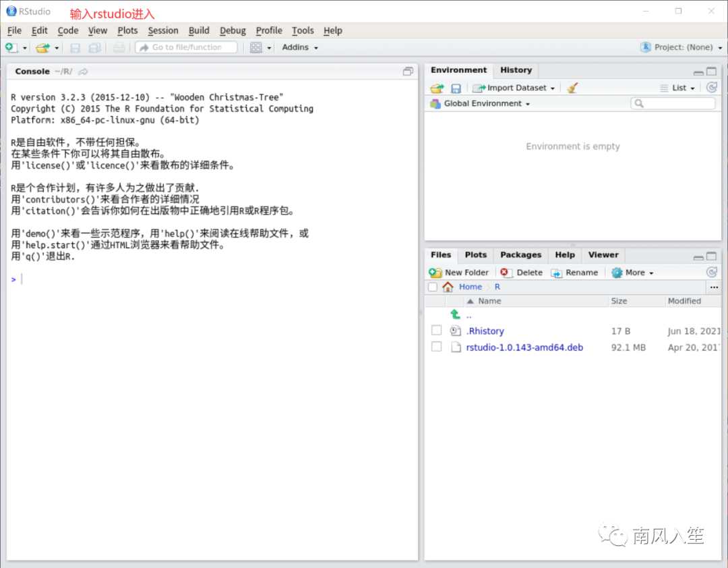
Task: Open the New File dropdown arrow
Action: coord(25,48)
